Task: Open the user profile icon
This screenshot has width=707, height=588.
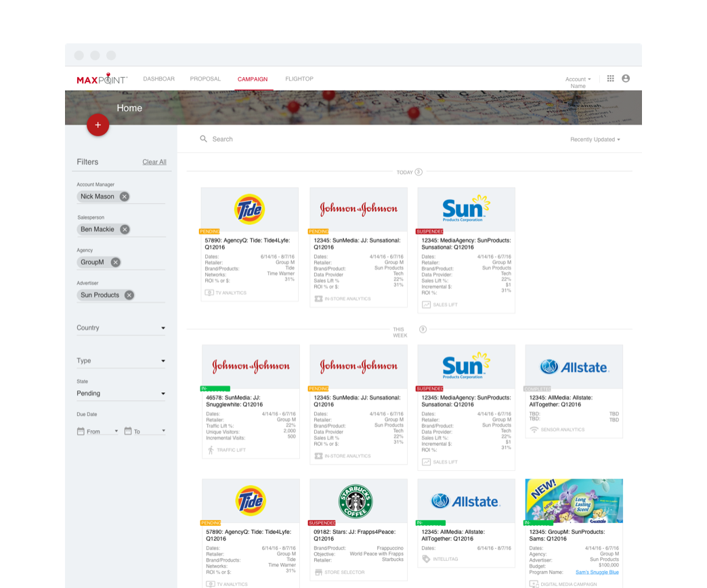Action: click(626, 79)
